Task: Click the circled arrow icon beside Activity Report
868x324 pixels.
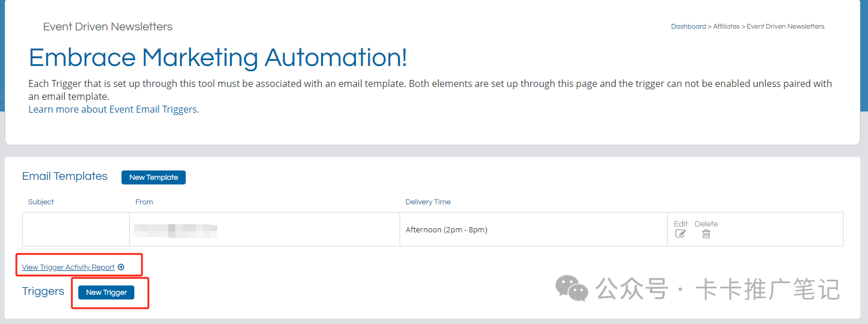Action: [x=121, y=267]
